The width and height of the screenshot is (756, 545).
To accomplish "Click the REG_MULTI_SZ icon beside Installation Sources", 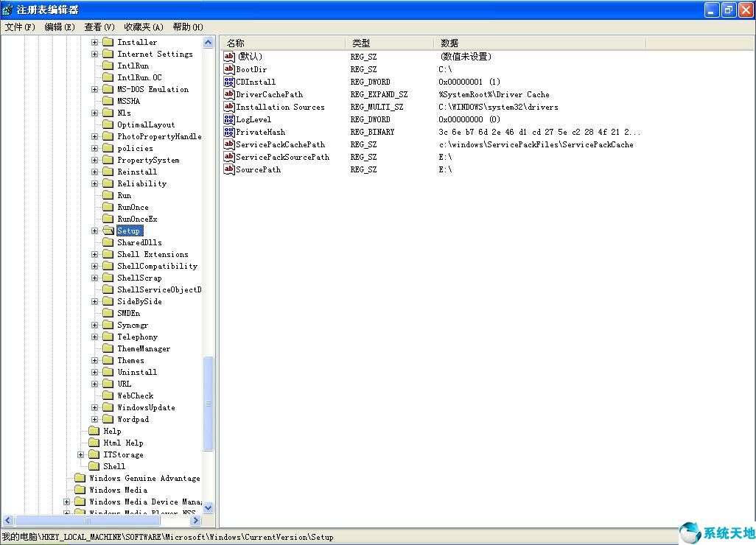I will (x=228, y=107).
